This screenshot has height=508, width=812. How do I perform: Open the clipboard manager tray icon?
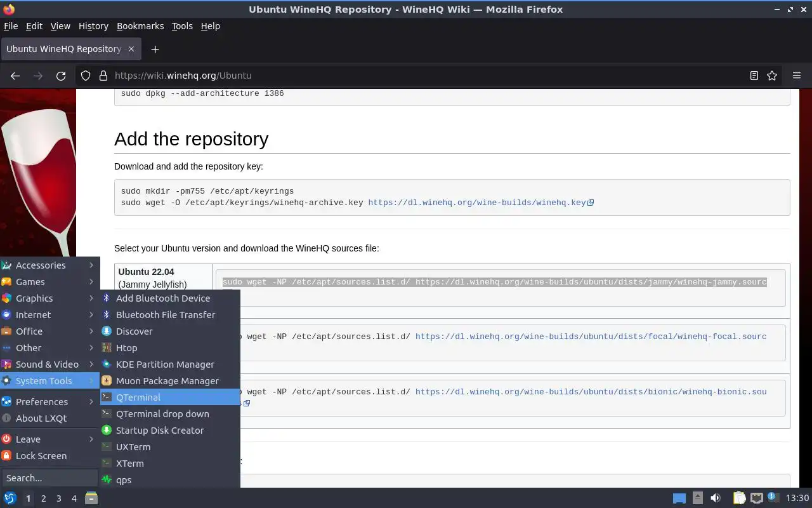pos(739,498)
